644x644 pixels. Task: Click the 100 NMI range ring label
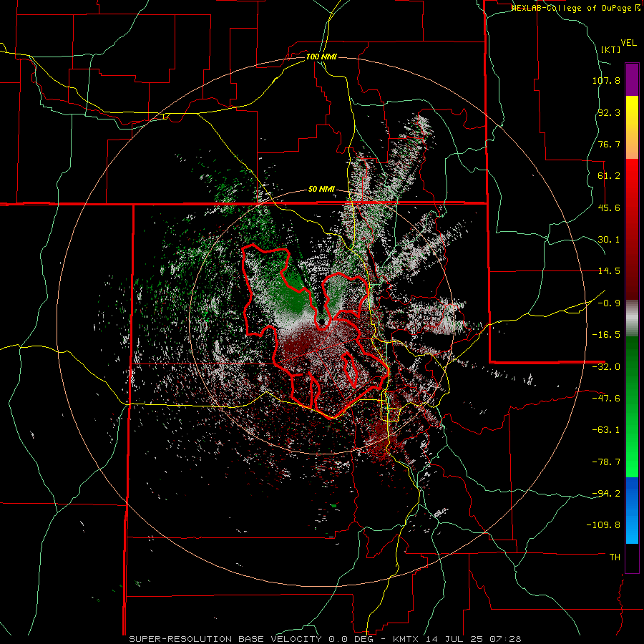(x=321, y=57)
